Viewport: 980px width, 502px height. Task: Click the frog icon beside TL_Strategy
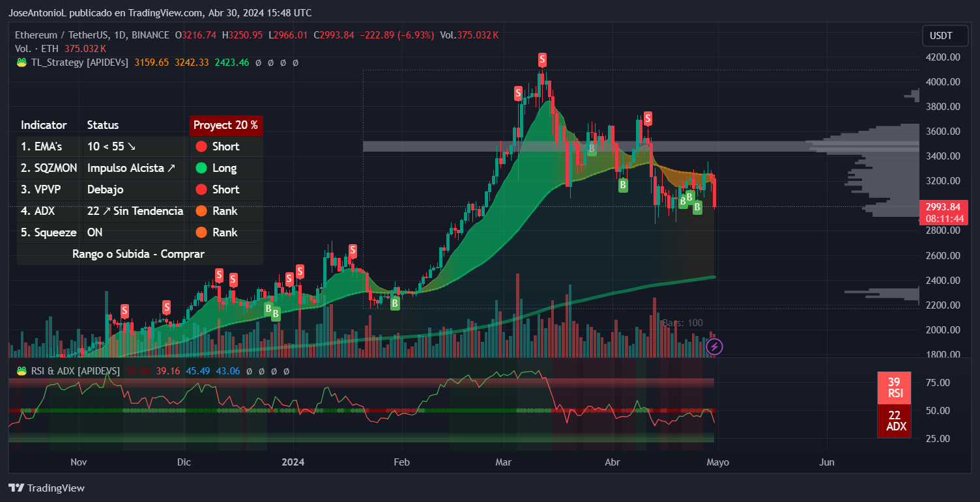pyautogui.click(x=22, y=63)
